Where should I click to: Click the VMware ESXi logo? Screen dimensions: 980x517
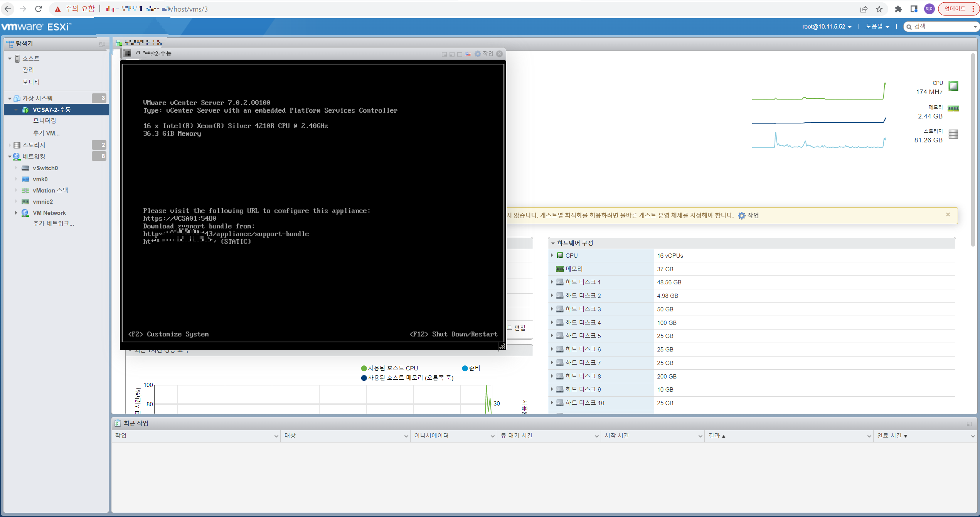point(36,27)
